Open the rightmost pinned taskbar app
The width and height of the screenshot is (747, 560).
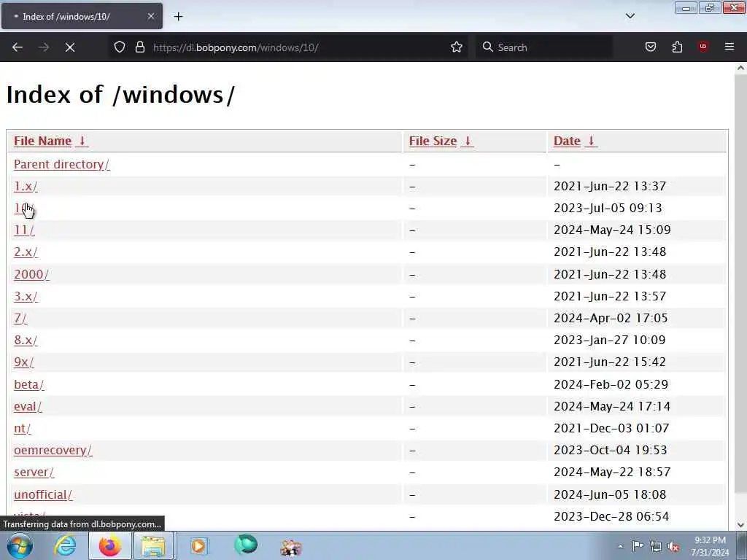291,547
